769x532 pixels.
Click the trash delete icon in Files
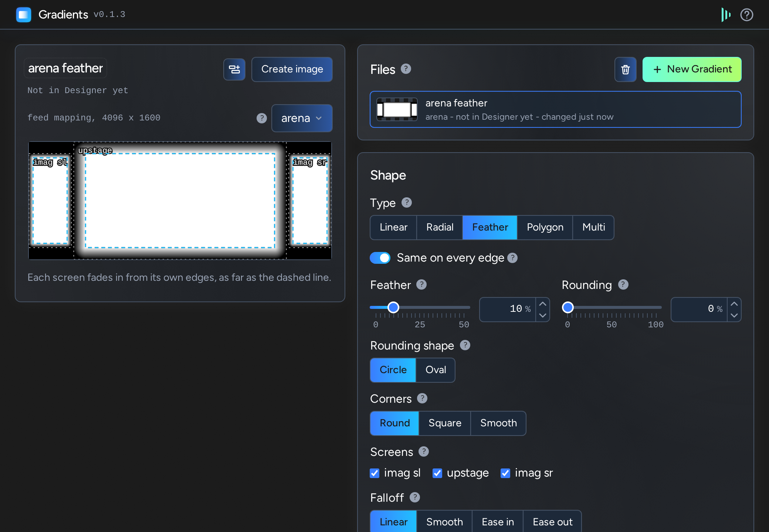tap(626, 69)
